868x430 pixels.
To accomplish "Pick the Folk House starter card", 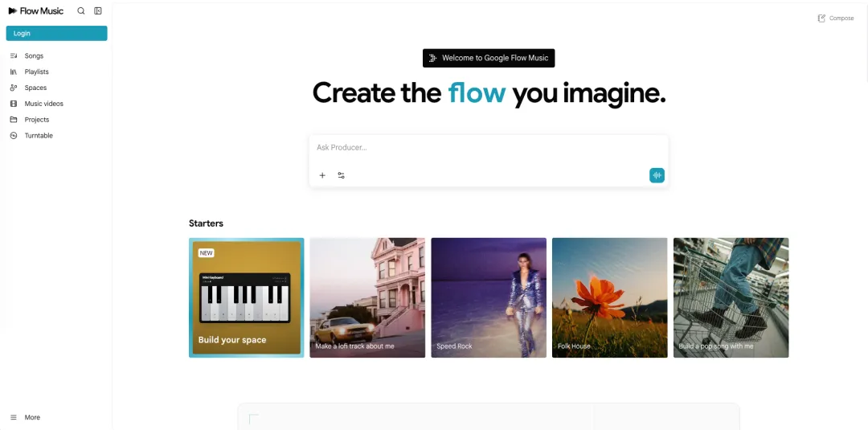I will [x=609, y=297].
